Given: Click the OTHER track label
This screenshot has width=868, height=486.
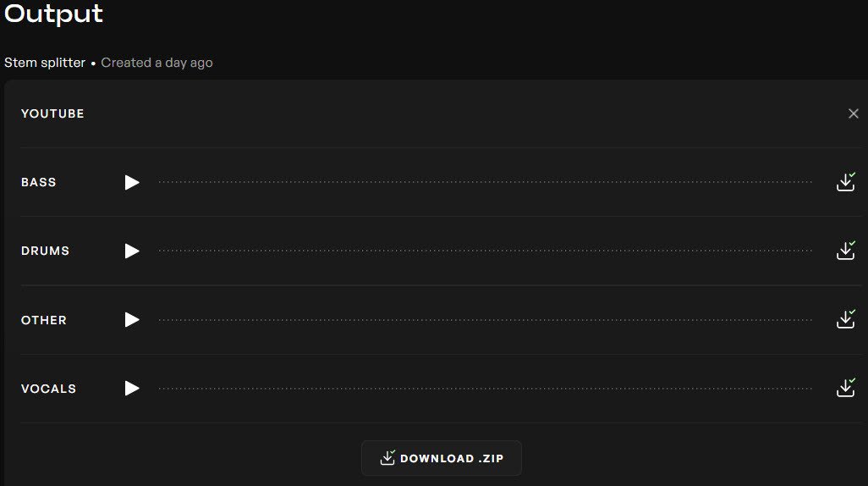Looking at the screenshot, I should pyautogui.click(x=44, y=320).
